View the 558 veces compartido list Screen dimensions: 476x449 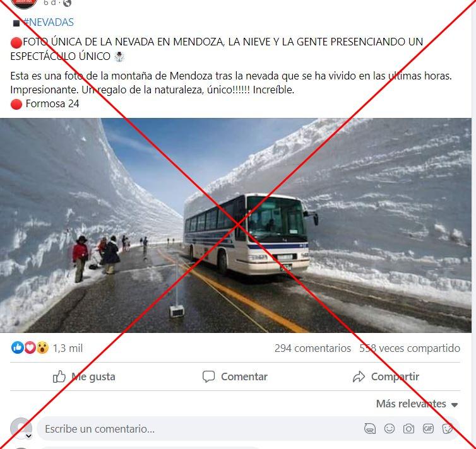[x=410, y=348]
